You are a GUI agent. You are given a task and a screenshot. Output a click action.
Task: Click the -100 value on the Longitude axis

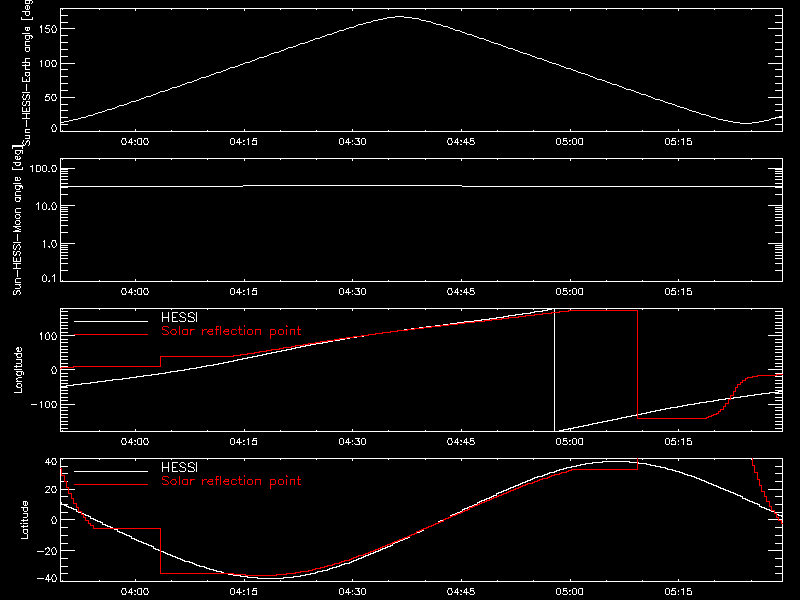click(44, 404)
